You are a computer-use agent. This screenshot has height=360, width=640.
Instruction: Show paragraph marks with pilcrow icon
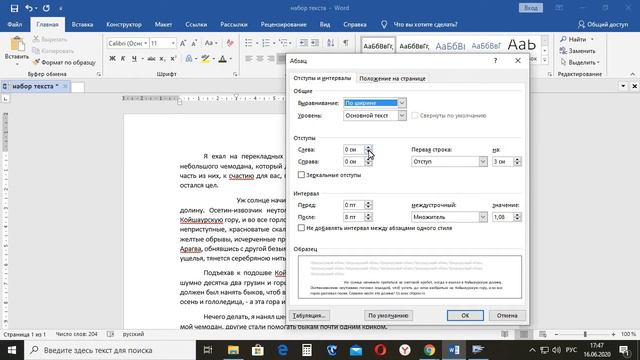(x=346, y=43)
